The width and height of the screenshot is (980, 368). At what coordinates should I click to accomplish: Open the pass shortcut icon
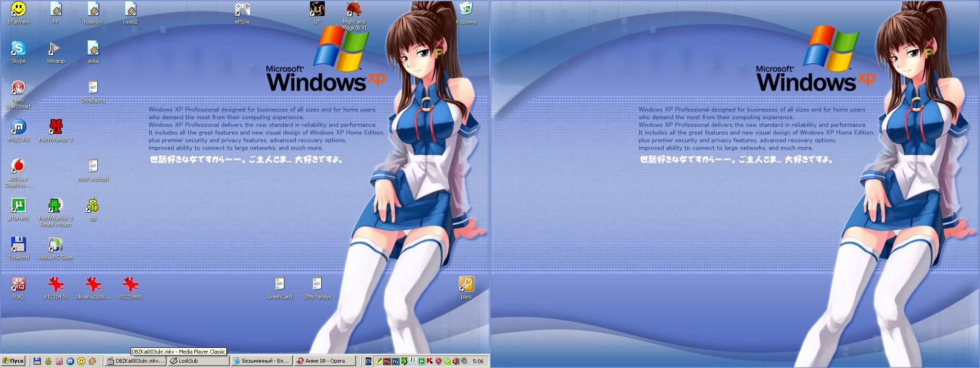point(466,285)
